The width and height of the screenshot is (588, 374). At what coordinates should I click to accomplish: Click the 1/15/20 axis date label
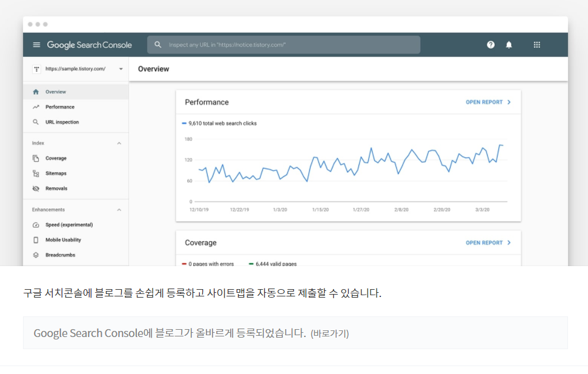pyautogui.click(x=320, y=210)
